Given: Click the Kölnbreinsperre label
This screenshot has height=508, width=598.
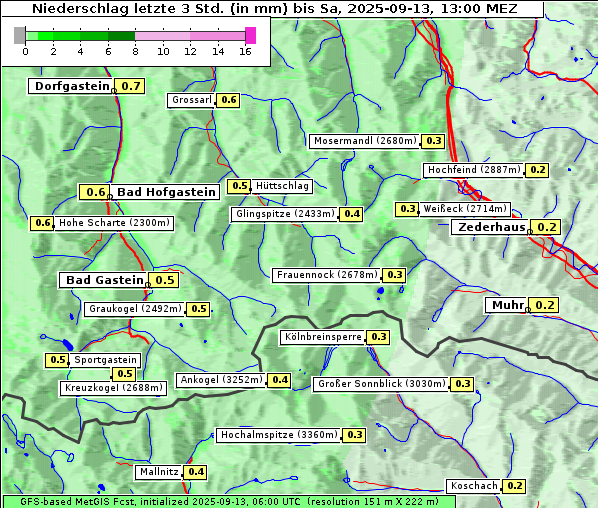Looking at the screenshot, I should (x=323, y=338).
